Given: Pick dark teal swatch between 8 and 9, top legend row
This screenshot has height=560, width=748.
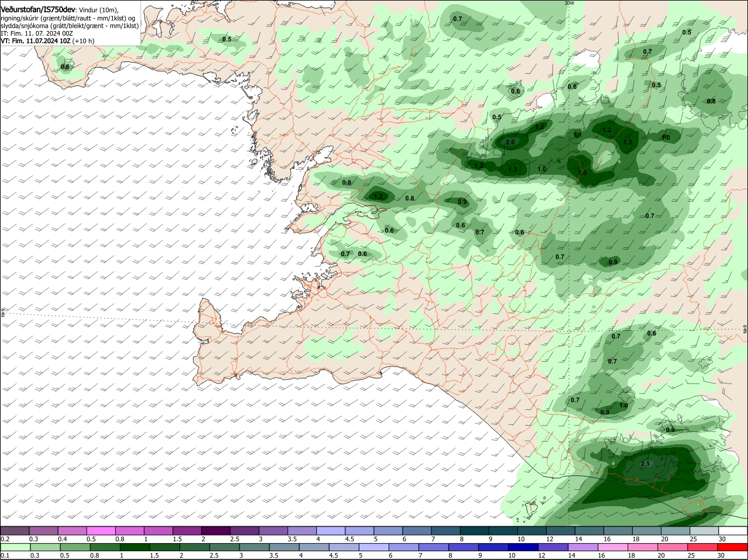Looking at the screenshot, I should 475,530.
